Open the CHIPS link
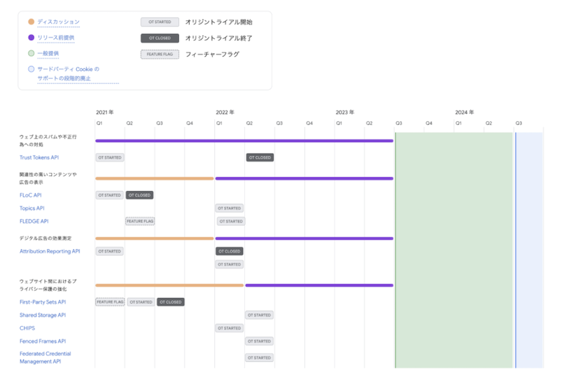The width and height of the screenshot is (575, 392). pos(27,328)
